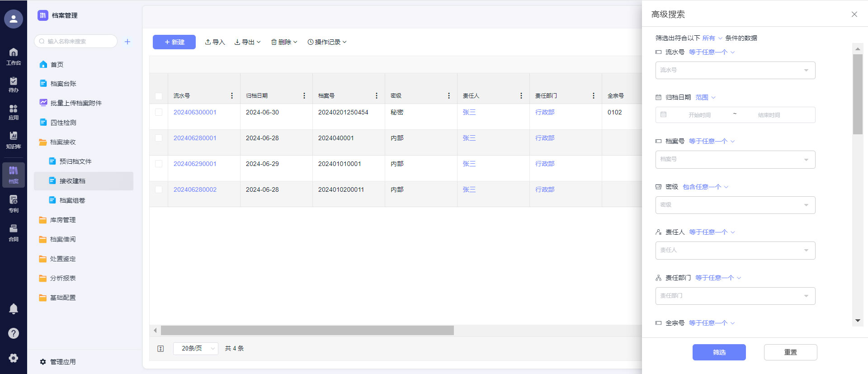Screen dimensions: 868x374
Task: Click the help question mark icon
Action: point(14,333)
